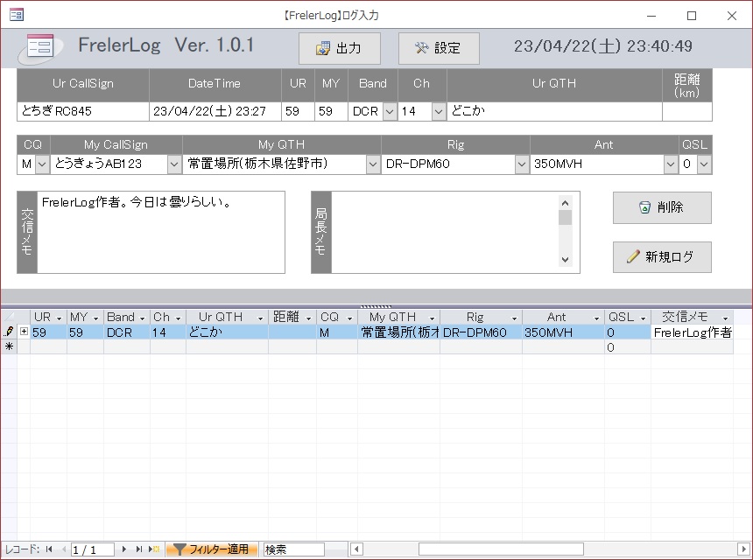Viewport: 753px width, 560px height.
Task: Click the DateTime input field
Action: [215, 111]
